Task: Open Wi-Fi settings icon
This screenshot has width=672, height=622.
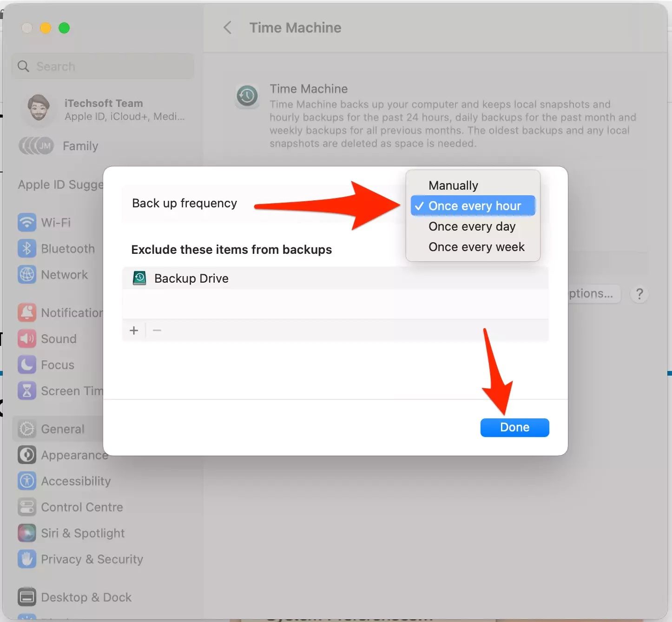Action: [27, 222]
